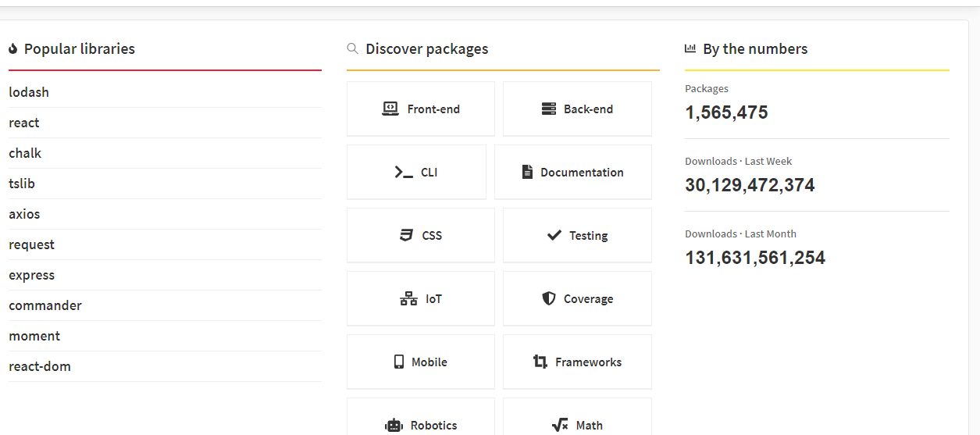Go to the express package
The height and width of the screenshot is (435, 980).
click(x=32, y=275)
